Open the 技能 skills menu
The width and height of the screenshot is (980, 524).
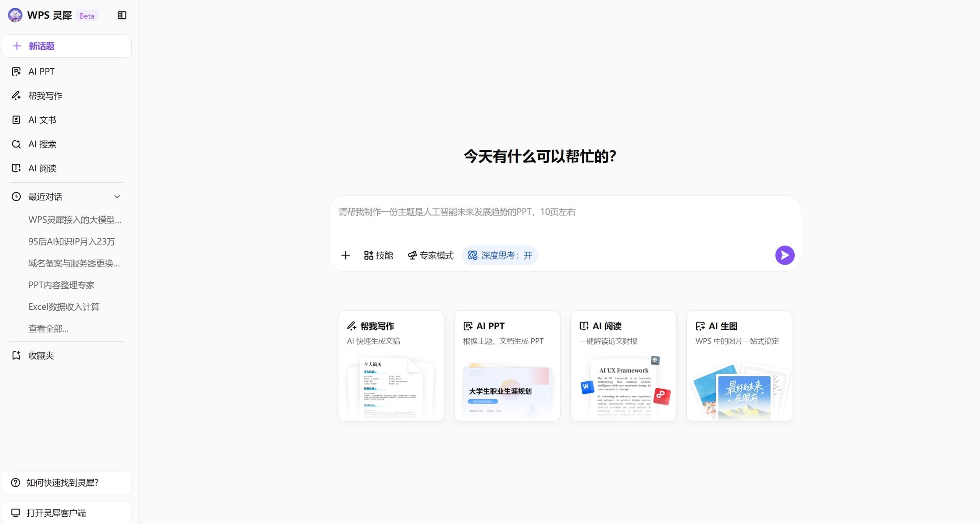(x=379, y=255)
